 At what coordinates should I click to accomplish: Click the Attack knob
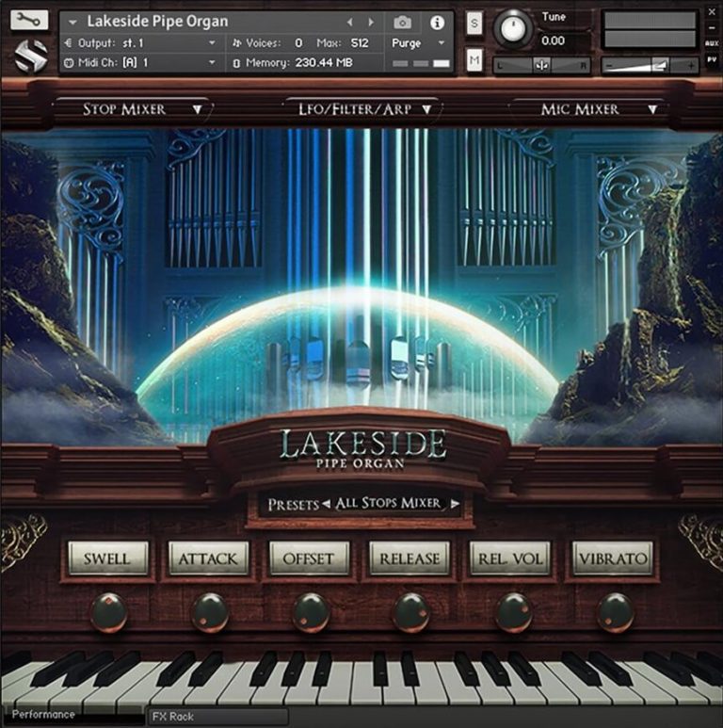pyautogui.click(x=210, y=612)
